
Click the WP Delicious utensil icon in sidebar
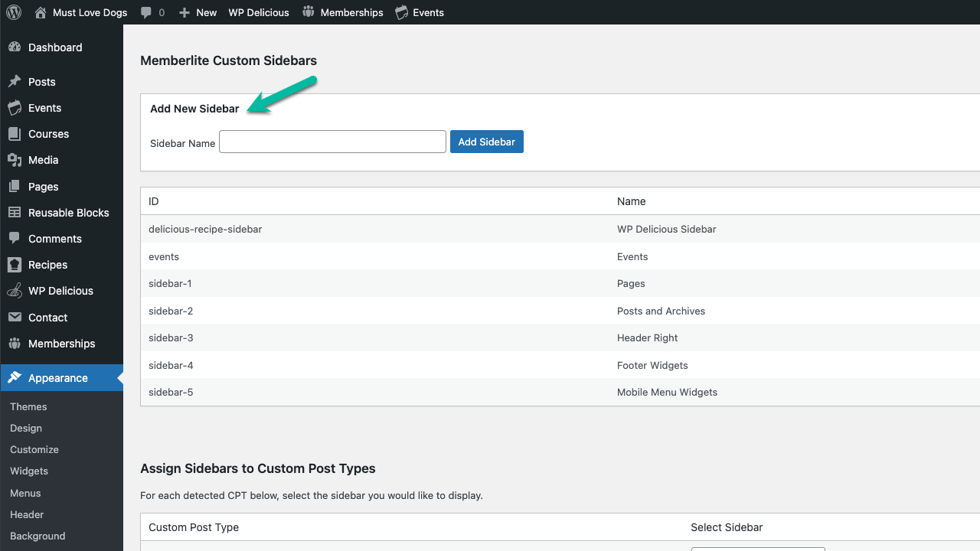point(15,291)
